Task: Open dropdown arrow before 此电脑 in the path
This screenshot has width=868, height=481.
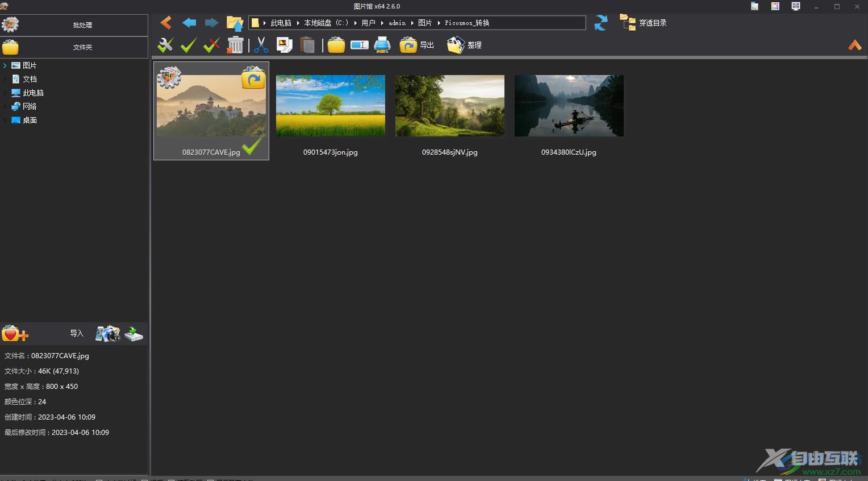Action: click(265, 23)
